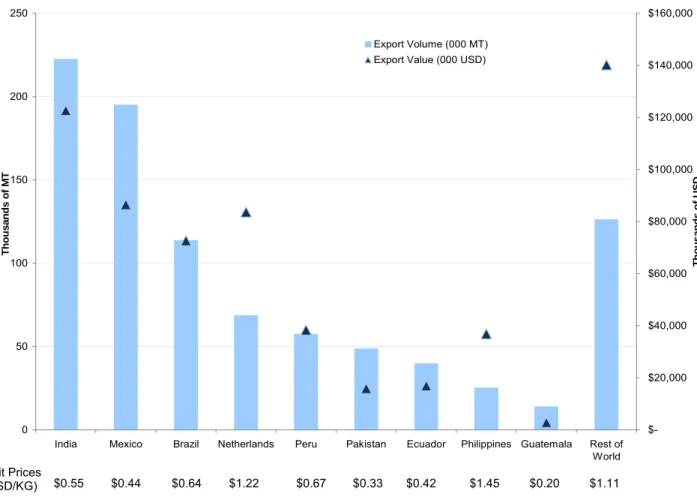This screenshot has width=697, height=497.
Task: Click the Philippines export volume bar
Action: (x=486, y=409)
